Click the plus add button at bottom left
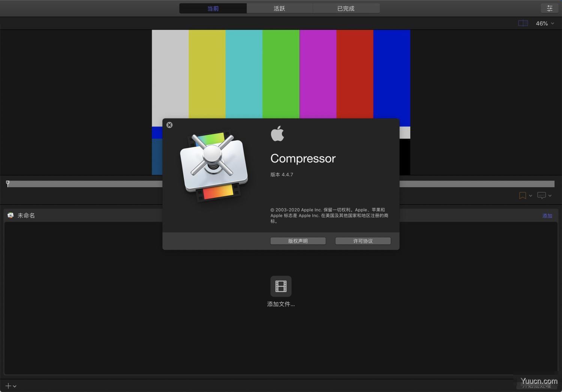Viewport: 562px width, 392px height. 8,386
